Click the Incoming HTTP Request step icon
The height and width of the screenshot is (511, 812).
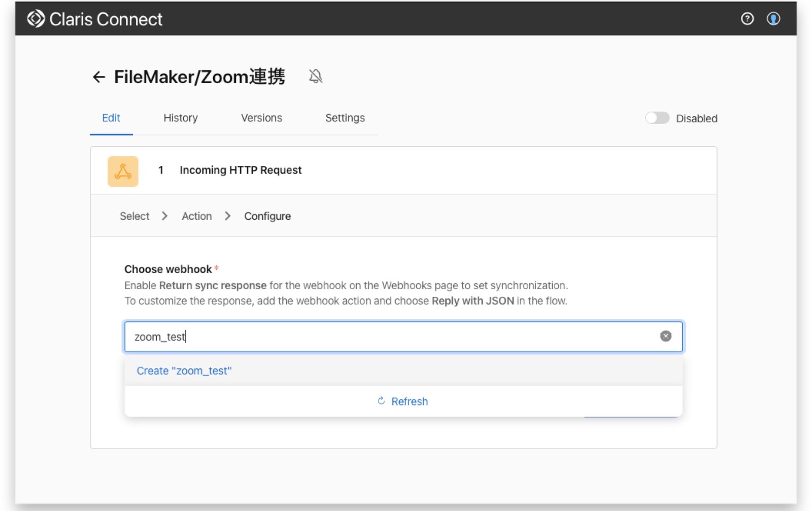tap(122, 171)
